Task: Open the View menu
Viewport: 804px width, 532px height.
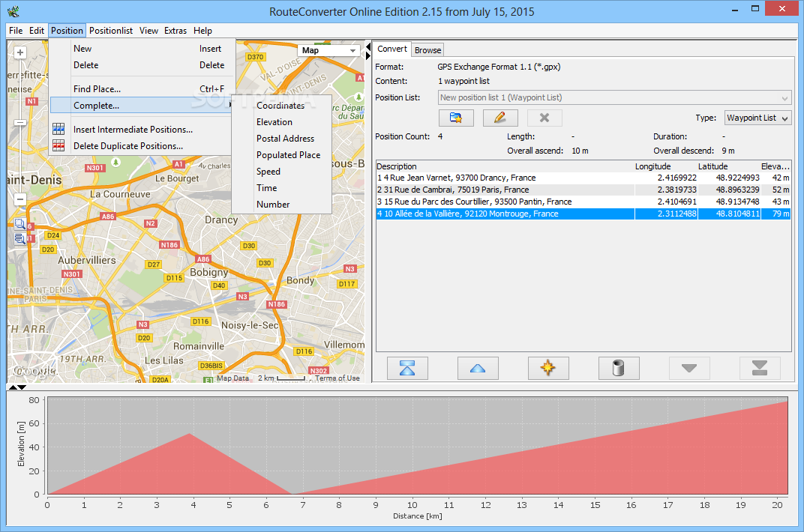Action: (148, 31)
